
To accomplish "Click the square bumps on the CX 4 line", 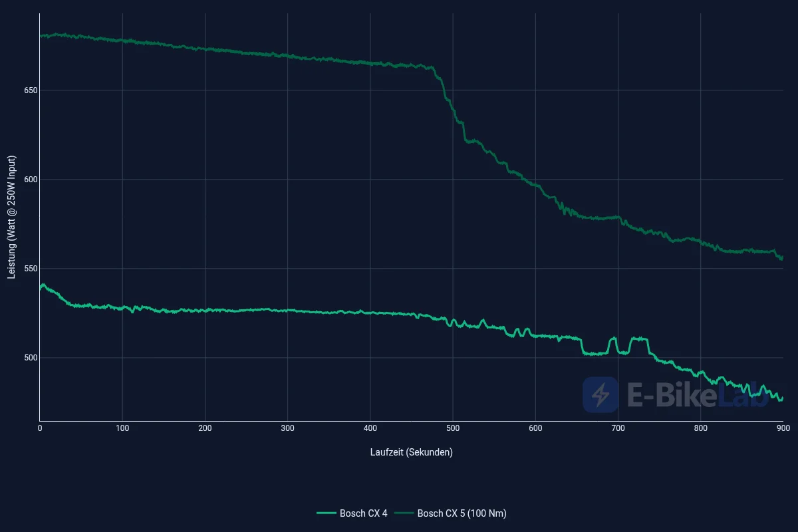I will pyautogui.click(x=615, y=346).
